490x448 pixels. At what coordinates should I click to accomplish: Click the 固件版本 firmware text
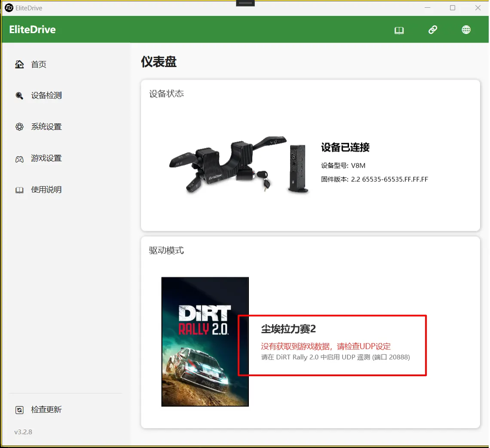[374, 179]
